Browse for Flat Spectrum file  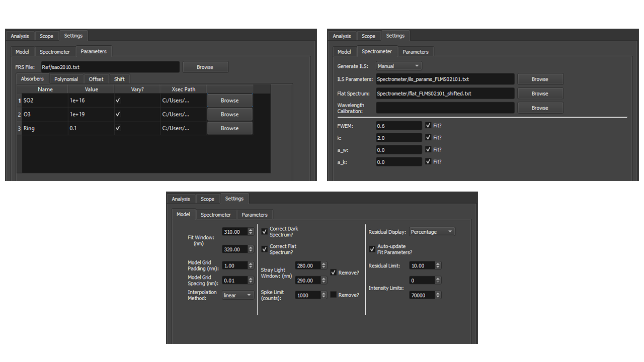[x=540, y=94]
